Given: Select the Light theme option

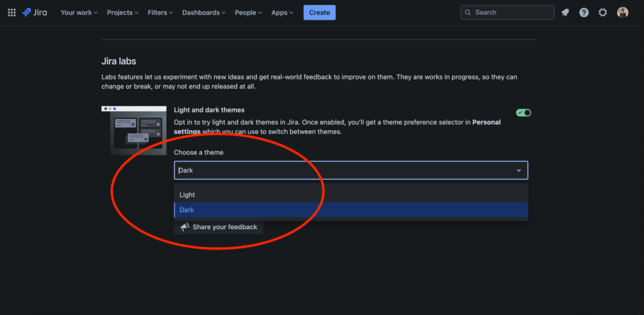Looking at the screenshot, I should [x=351, y=195].
